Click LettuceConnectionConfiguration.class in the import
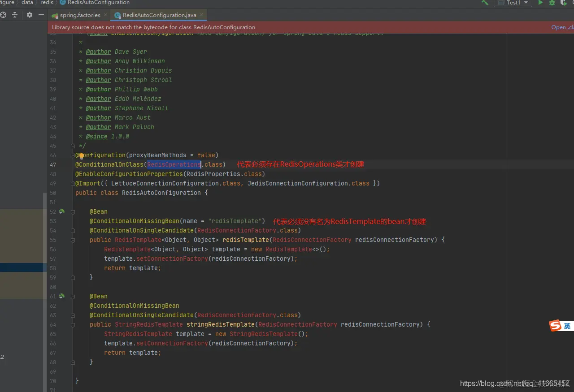Viewport: 574px width, 392px height. tap(176, 183)
